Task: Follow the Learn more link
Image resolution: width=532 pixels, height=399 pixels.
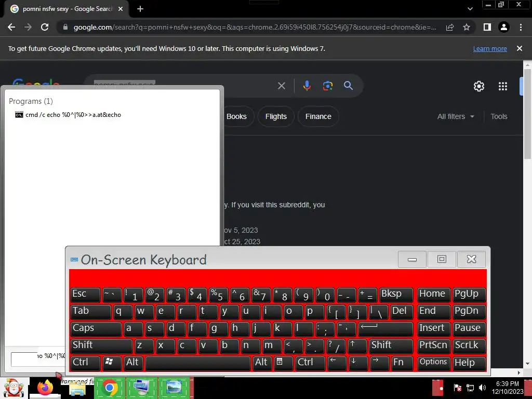Action: point(490,48)
